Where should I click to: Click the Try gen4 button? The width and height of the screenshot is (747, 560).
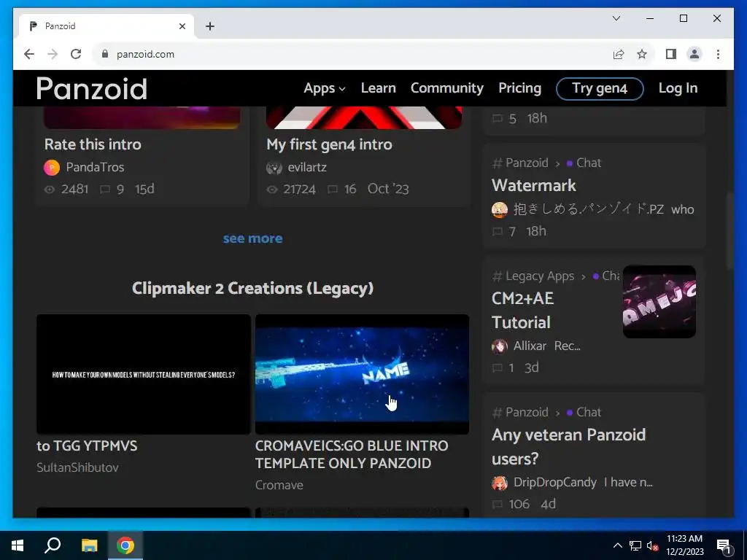[600, 88]
